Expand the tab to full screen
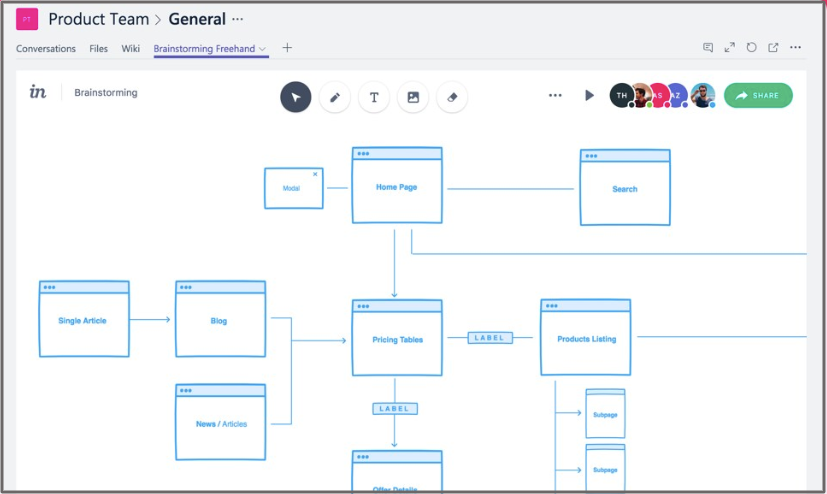 (x=730, y=47)
